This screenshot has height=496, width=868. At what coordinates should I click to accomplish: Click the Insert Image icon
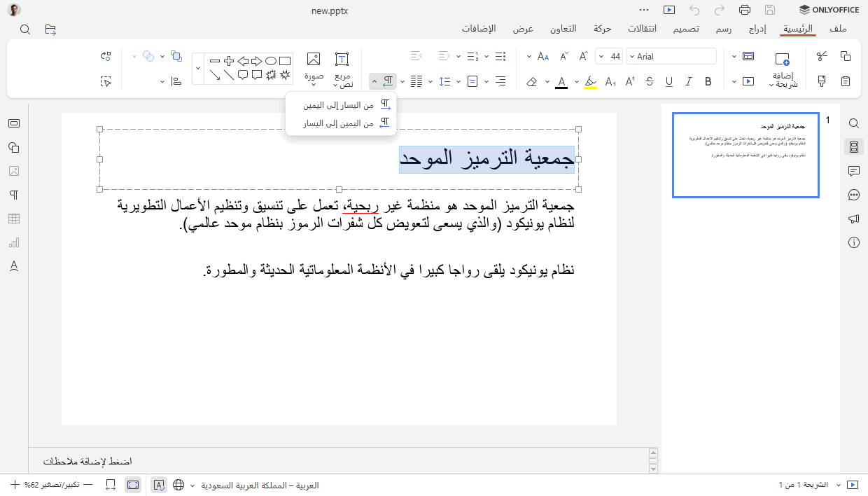pyautogui.click(x=314, y=60)
